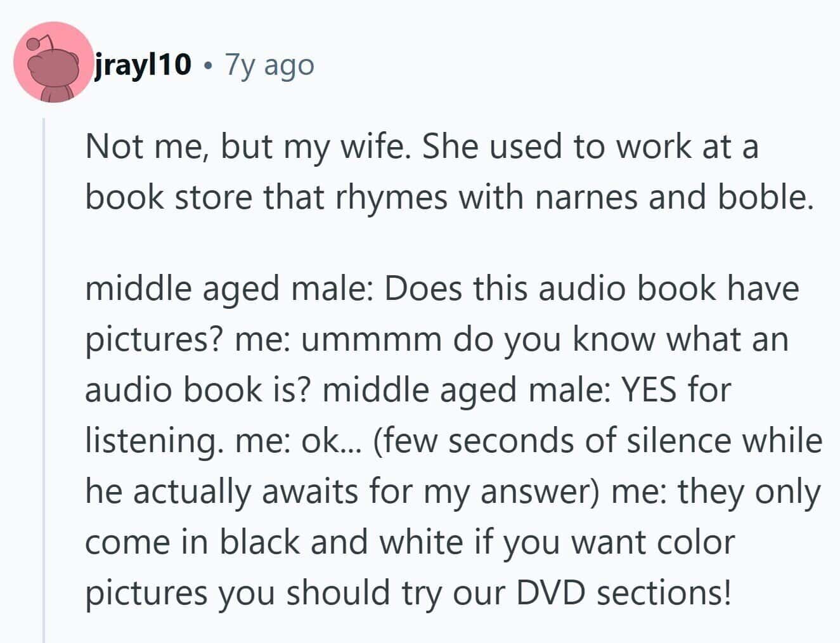Screen dimensions: 840x643
Task: Collapse the comment using the thread line
Action: 44,380
